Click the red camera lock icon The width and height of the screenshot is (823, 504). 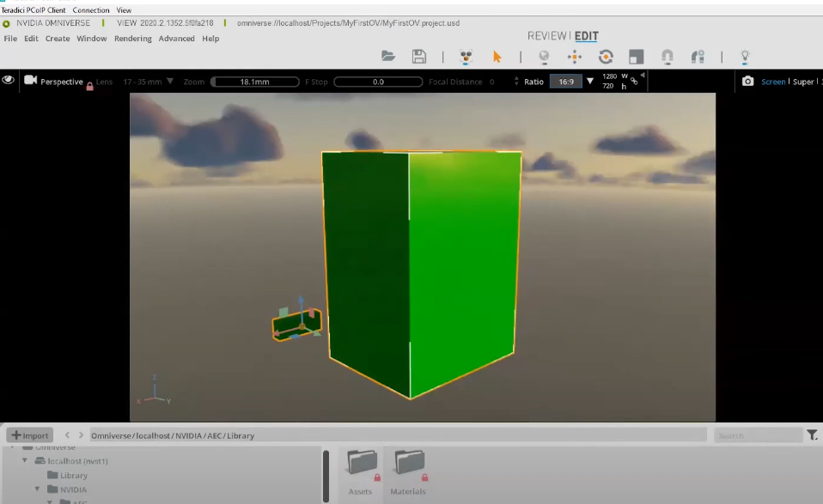(x=89, y=87)
